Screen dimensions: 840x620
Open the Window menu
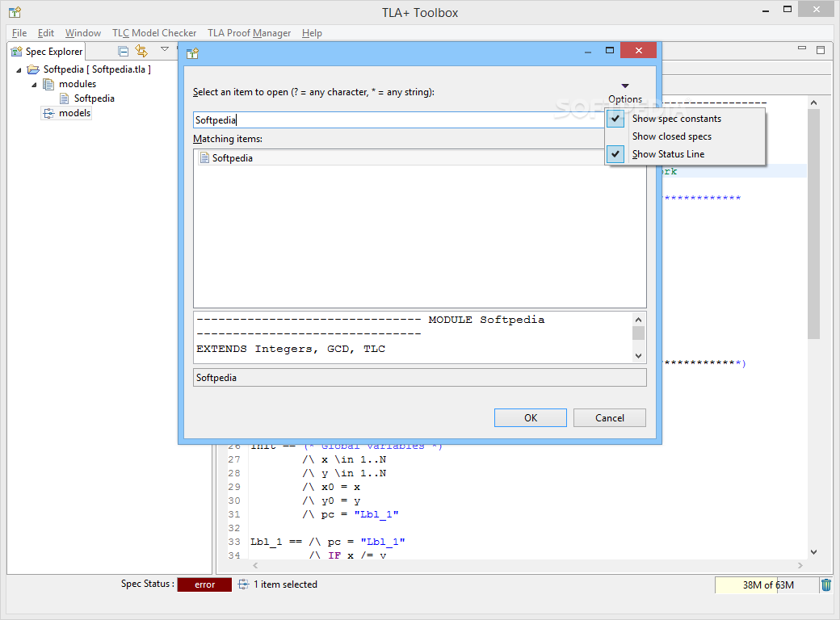pyautogui.click(x=83, y=33)
